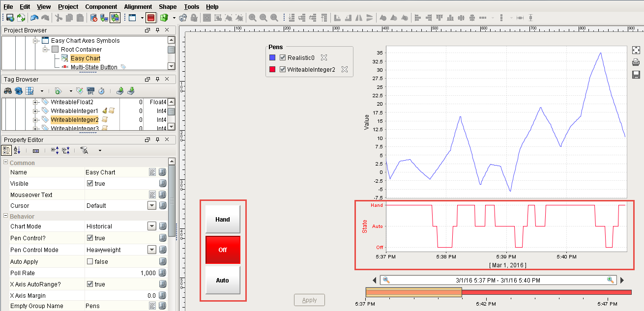The image size is (644, 311).
Task: Click the new tag icon with green plus
Action: click(58, 91)
